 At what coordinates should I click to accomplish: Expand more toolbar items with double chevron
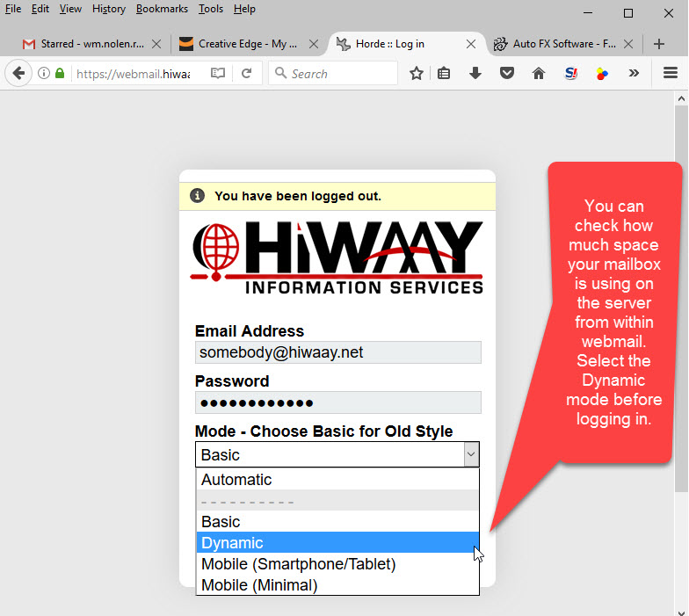(x=633, y=73)
